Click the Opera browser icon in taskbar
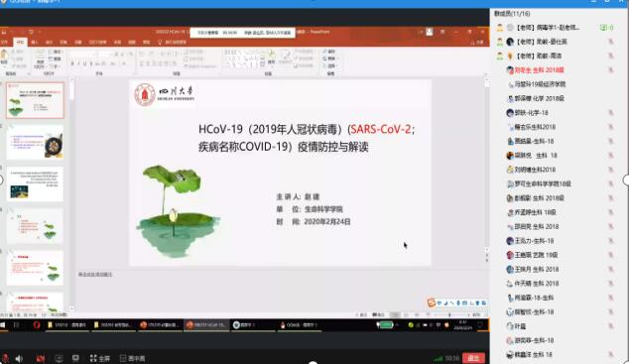Viewport: 629px width, 364px height. point(37,324)
